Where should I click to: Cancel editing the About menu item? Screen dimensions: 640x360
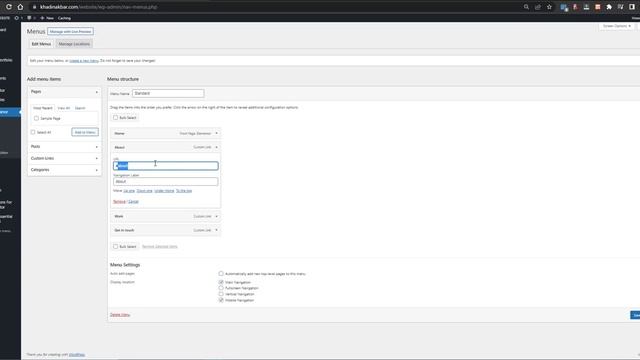point(133,202)
